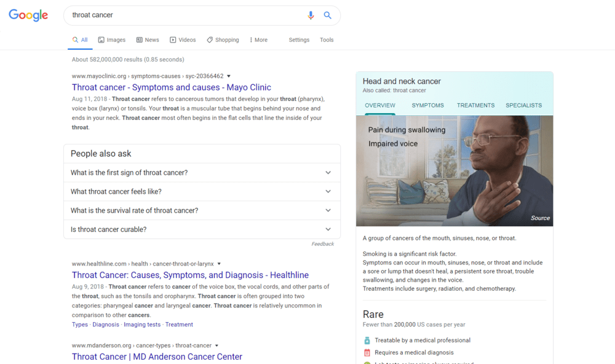Open Throat cancer Mayo Clinic link
Image resolution: width=615 pixels, height=364 pixels.
172,87
